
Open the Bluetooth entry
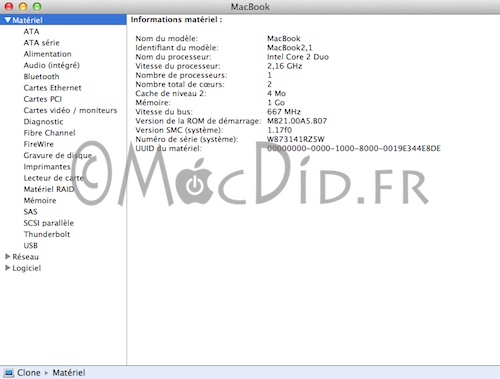coord(41,77)
